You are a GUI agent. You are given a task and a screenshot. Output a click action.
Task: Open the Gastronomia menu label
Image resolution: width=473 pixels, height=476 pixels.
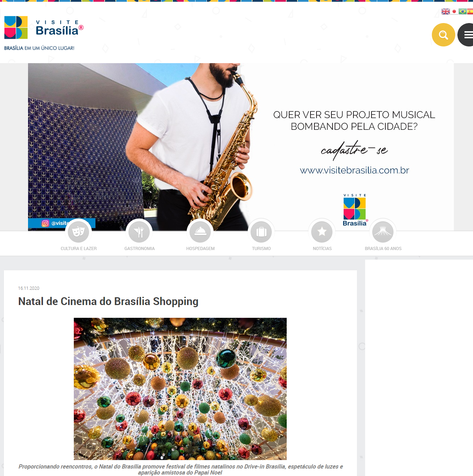(x=139, y=249)
